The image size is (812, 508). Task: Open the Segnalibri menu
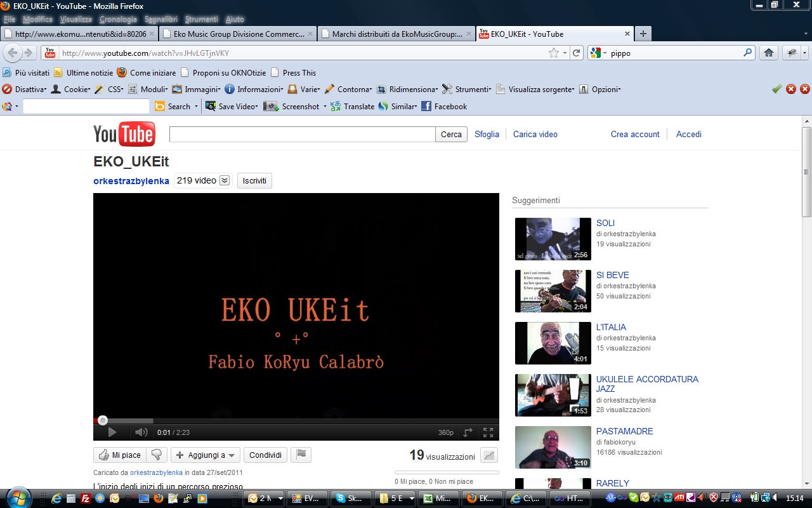click(161, 19)
